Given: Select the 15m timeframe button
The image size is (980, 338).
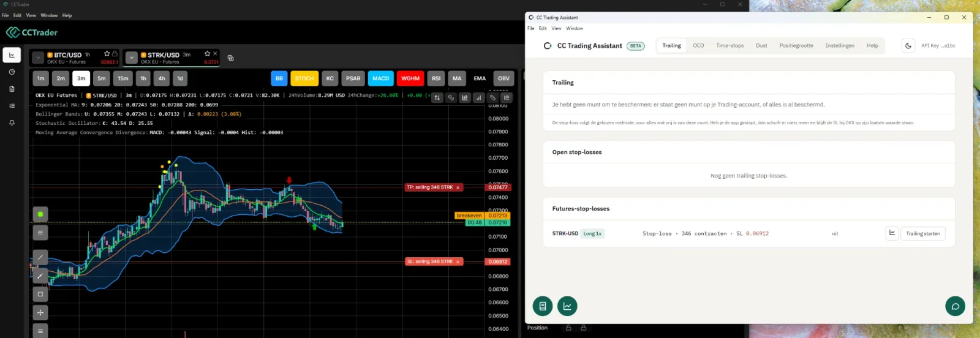Looking at the screenshot, I should point(123,78).
